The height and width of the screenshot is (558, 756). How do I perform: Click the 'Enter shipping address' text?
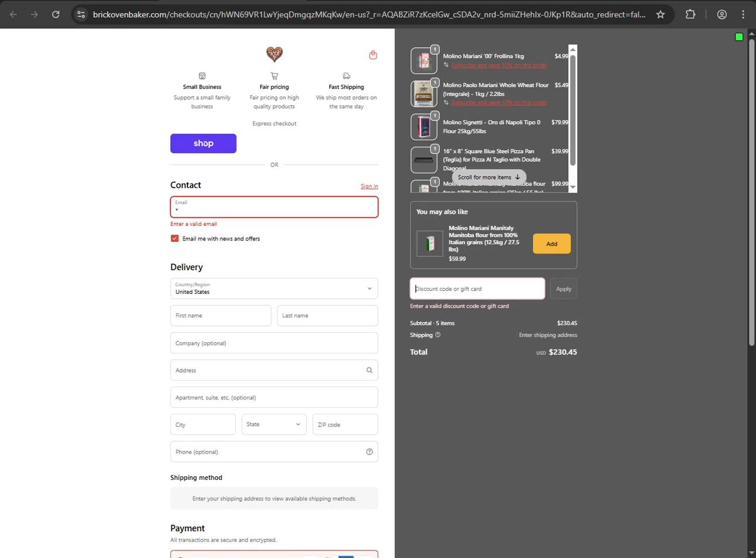tap(548, 335)
